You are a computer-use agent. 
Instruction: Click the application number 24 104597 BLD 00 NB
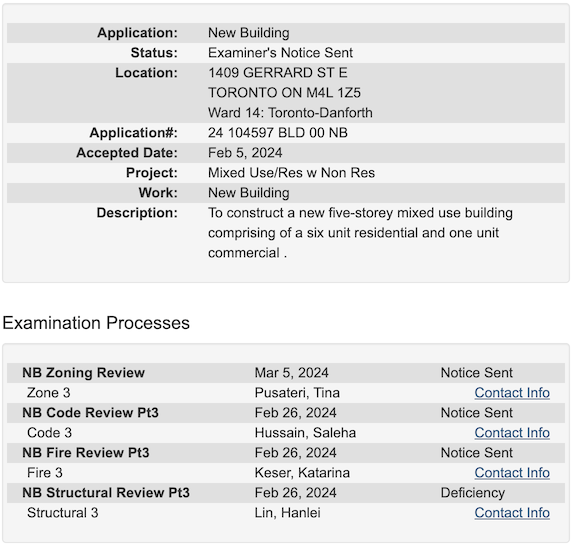click(x=278, y=132)
